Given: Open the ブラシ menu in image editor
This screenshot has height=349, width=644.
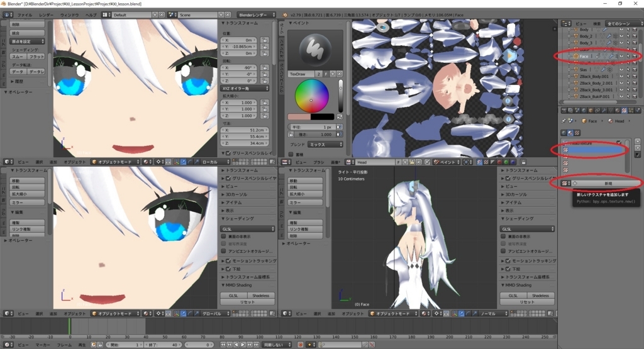Looking at the screenshot, I should tap(319, 162).
